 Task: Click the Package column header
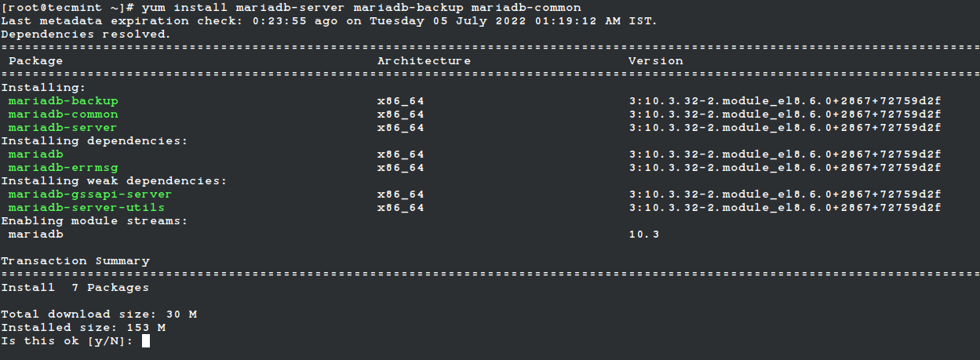[x=36, y=60]
